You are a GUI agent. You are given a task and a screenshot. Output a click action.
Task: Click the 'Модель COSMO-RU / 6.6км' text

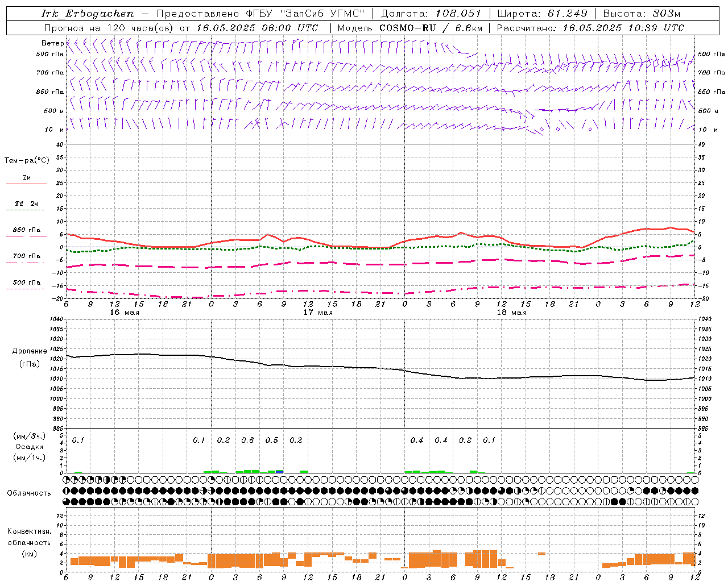click(x=410, y=28)
